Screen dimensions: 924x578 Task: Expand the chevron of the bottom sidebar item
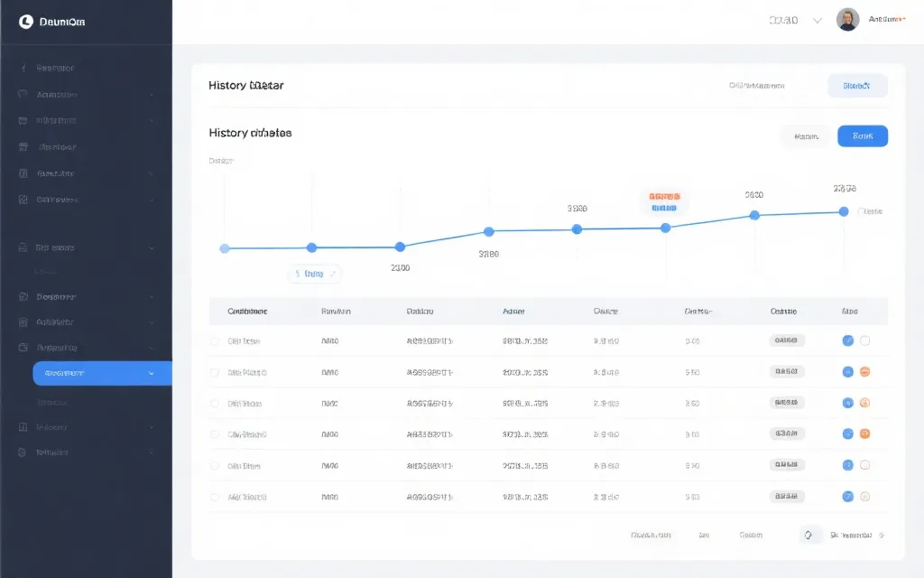[x=152, y=452]
